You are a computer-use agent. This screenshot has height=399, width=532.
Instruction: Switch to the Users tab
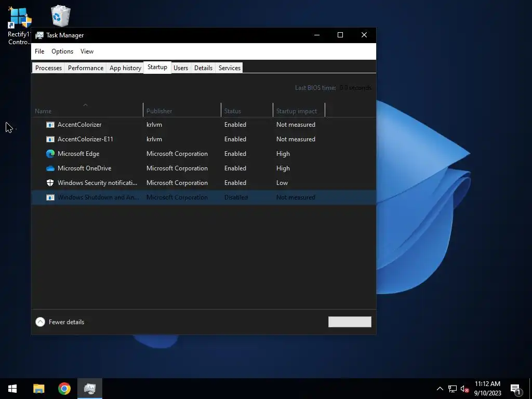[180, 68]
